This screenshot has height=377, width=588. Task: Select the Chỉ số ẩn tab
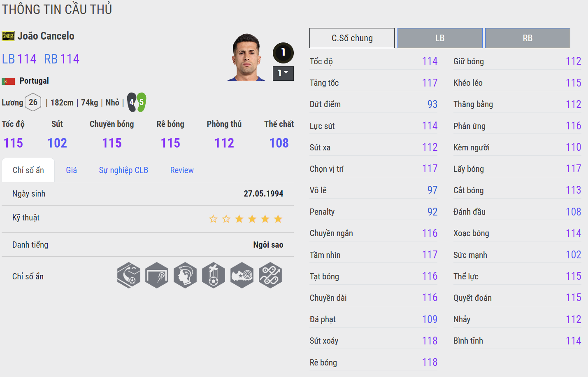pos(28,170)
